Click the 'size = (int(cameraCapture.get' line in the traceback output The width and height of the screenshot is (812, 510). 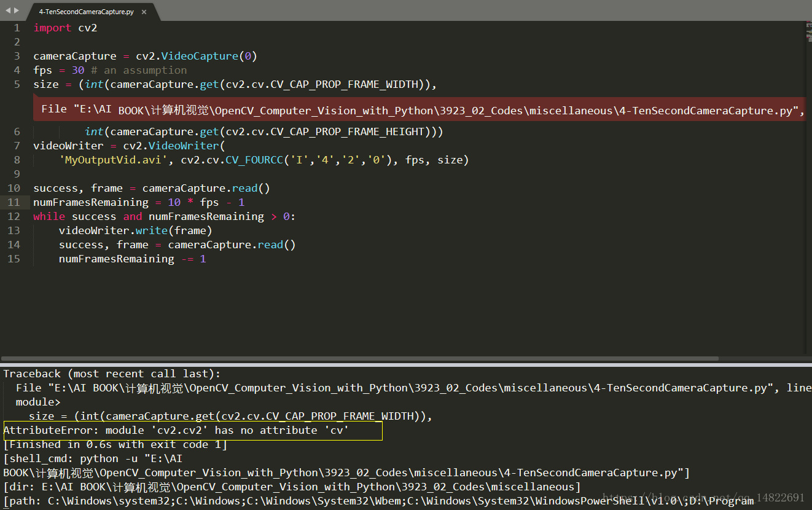[x=231, y=416]
